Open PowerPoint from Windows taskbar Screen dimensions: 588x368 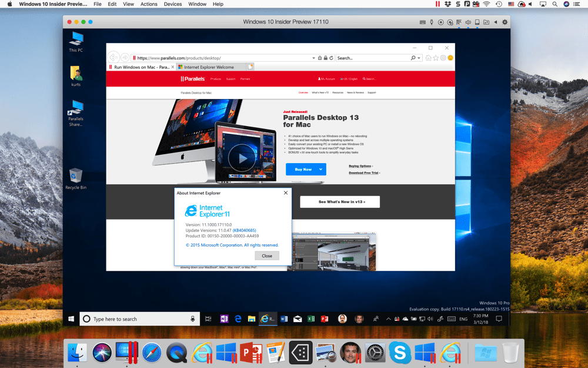tap(325, 319)
